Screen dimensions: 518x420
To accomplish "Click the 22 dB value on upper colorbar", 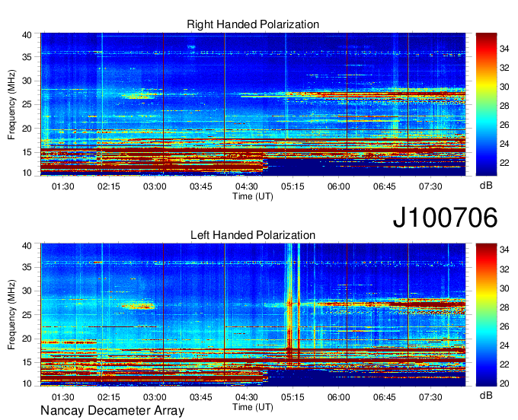I will (504, 163).
